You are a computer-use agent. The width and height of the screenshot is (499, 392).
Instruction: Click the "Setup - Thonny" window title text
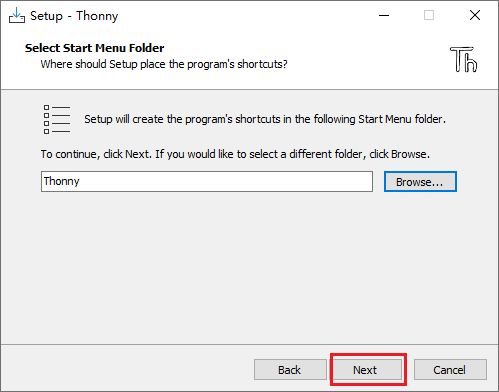[74, 16]
